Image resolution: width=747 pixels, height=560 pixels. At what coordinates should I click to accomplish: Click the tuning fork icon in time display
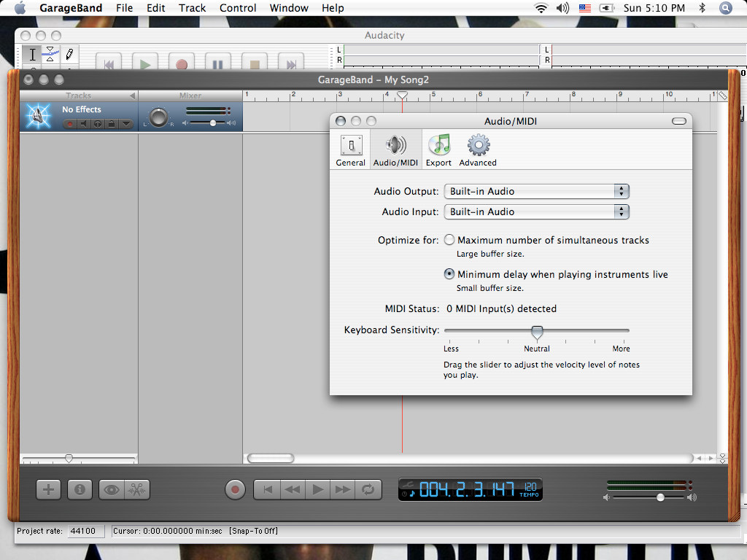[409, 485]
